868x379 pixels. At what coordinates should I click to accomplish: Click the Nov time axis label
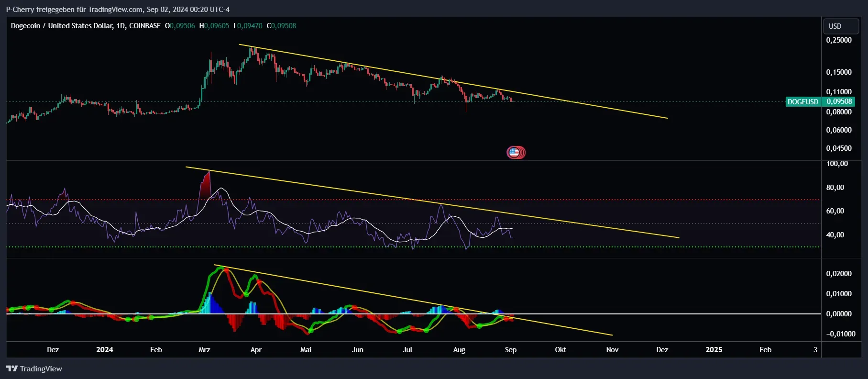click(612, 350)
